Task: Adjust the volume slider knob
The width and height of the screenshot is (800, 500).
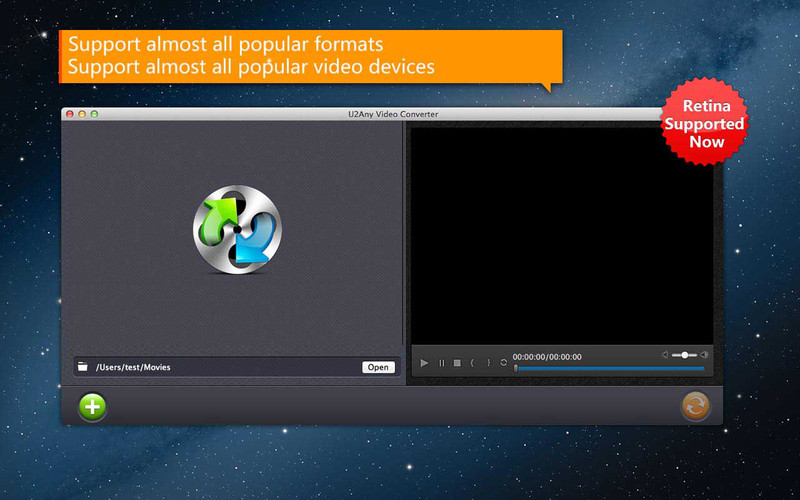Action: point(685,355)
